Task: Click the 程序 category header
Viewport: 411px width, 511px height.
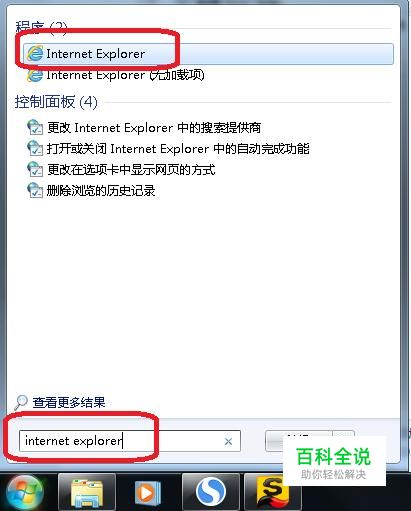Action: click(41, 27)
